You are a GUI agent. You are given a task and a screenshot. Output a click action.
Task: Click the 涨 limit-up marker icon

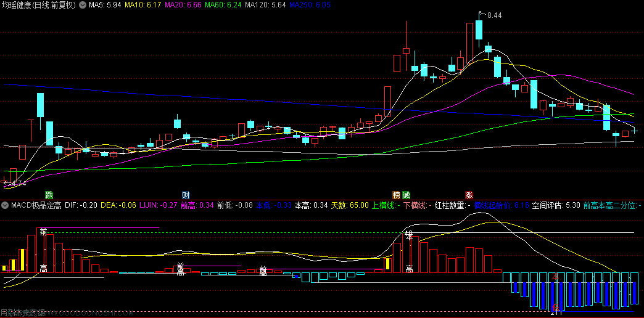(469, 195)
